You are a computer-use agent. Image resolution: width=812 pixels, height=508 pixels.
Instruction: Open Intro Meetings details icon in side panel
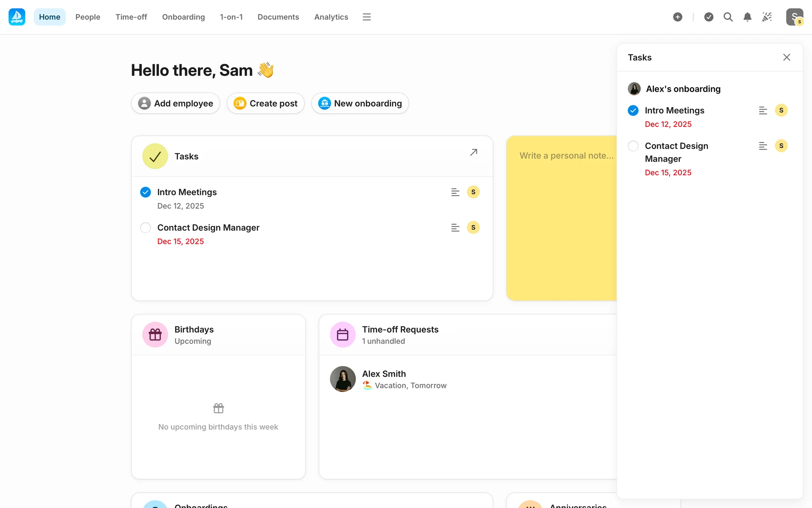click(763, 110)
